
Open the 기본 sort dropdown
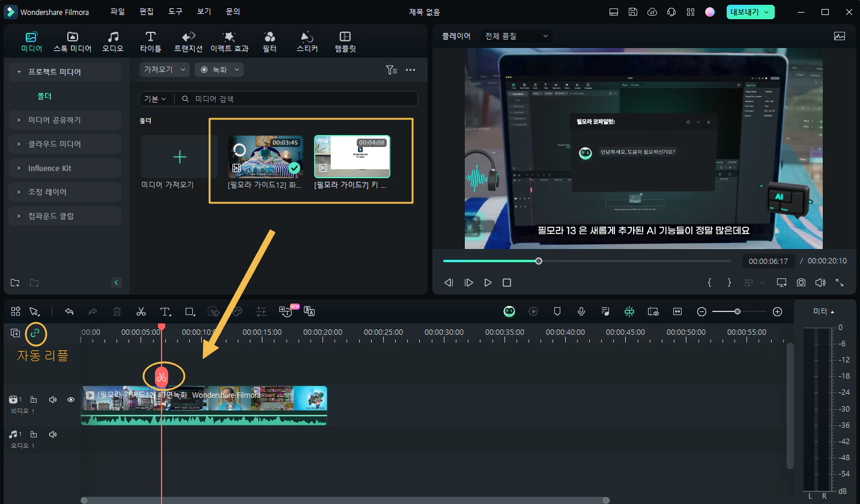pos(156,98)
